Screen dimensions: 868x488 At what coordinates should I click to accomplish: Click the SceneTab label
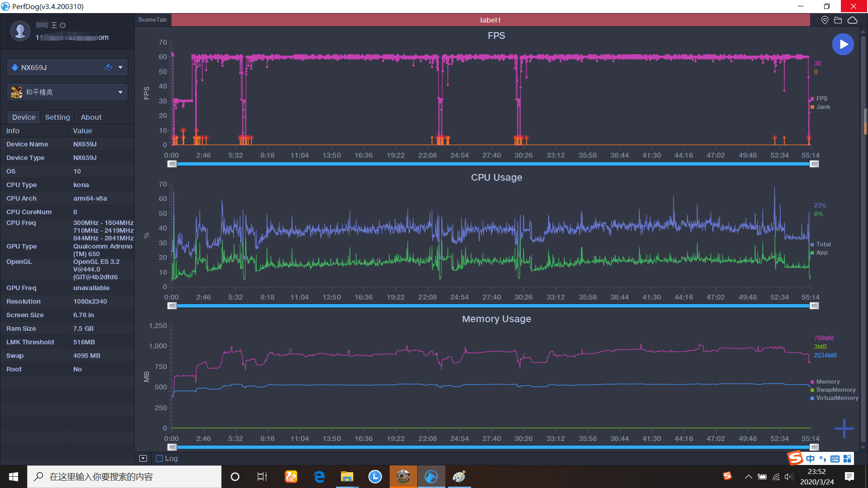tap(152, 20)
